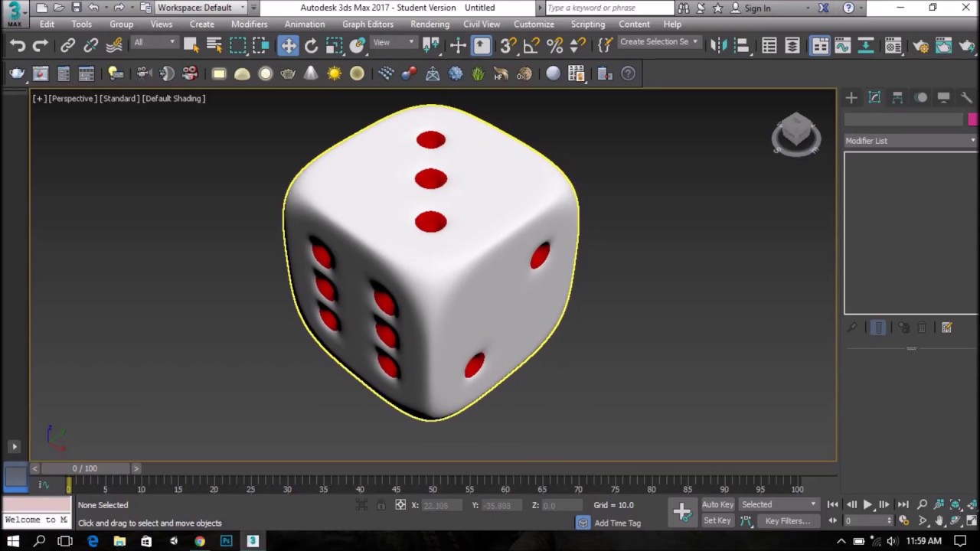Viewport: 980px width, 551px height.
Task: Open the Animation menu
Action: (305, 24)
